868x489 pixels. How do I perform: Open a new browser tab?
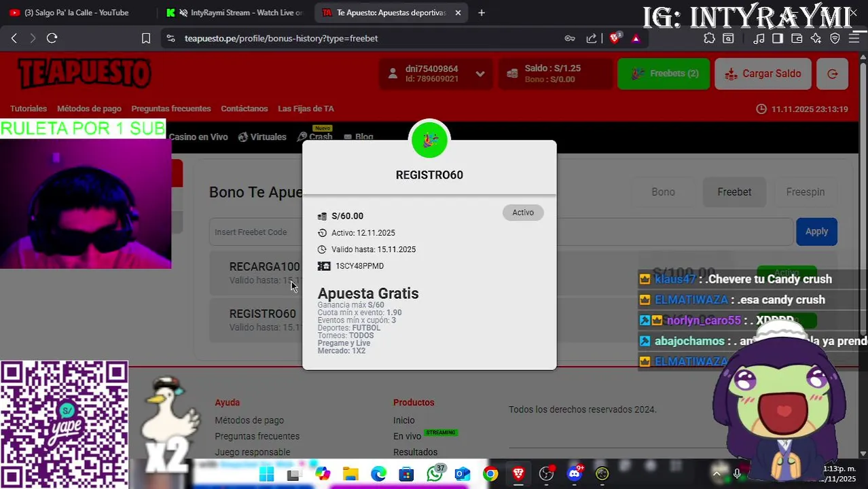(482, 13)
